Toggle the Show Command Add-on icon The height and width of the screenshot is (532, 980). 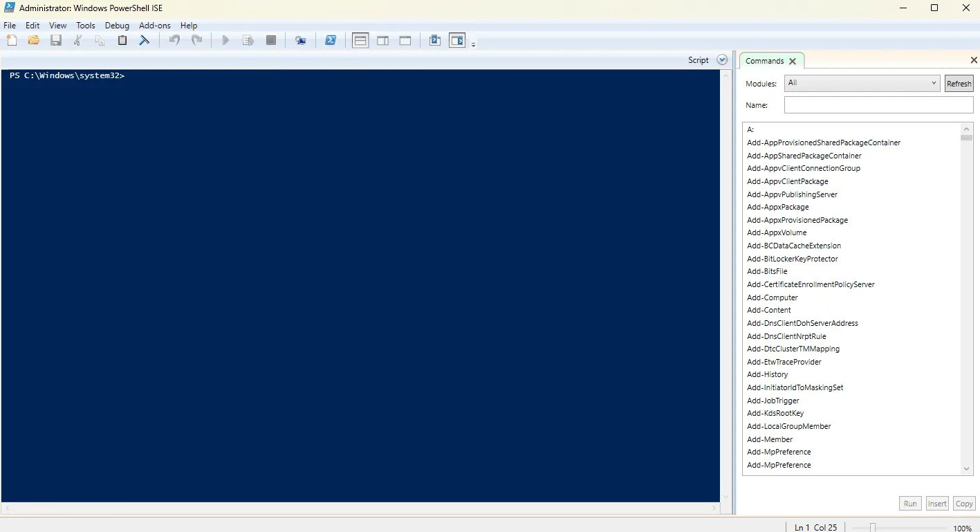pos(457,41)
